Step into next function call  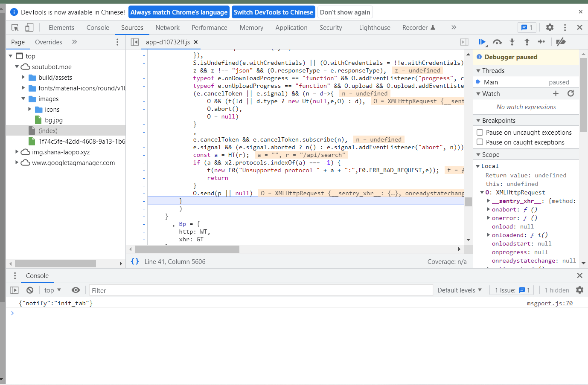(512, 42)
